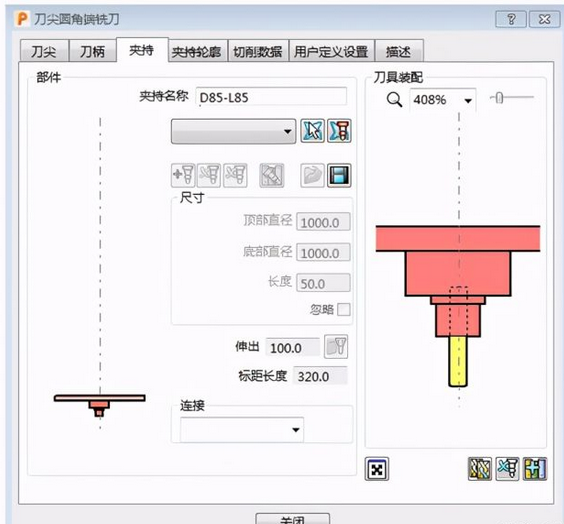Click the last icon under tool assembly preview
564x524 pixels.
tap(535, 469)
